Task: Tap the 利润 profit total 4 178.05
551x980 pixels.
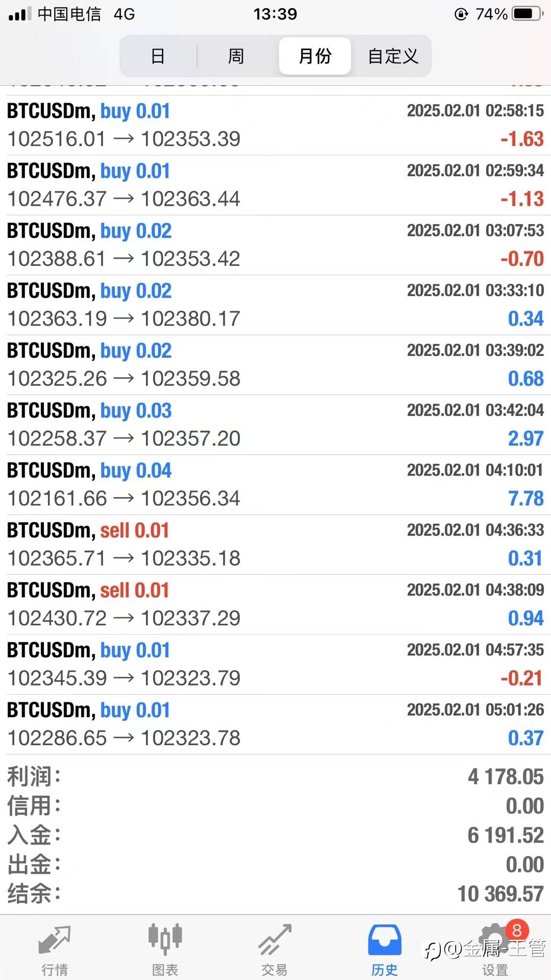Action: pyautogui.click(x=506, y=777)
